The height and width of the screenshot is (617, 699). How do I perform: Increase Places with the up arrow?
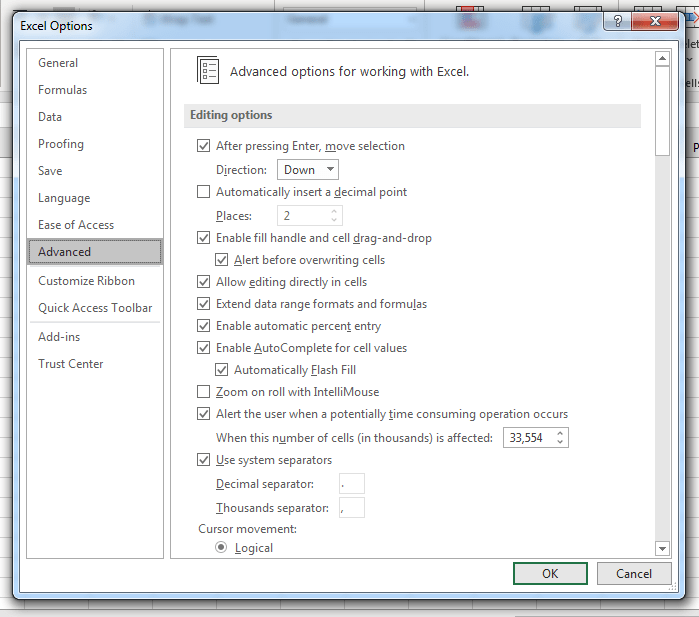click(334, 211)
